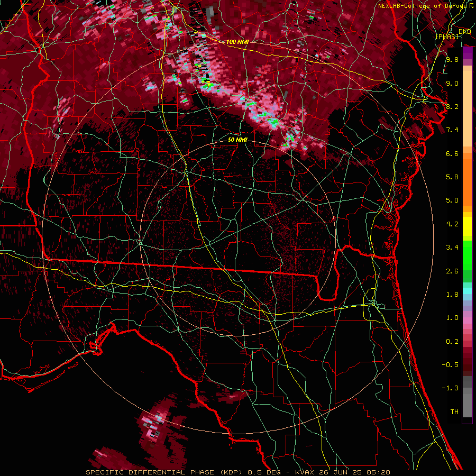Click the 1.8 scale value
This screenshot has width=476, height=476.
point(452,295)
